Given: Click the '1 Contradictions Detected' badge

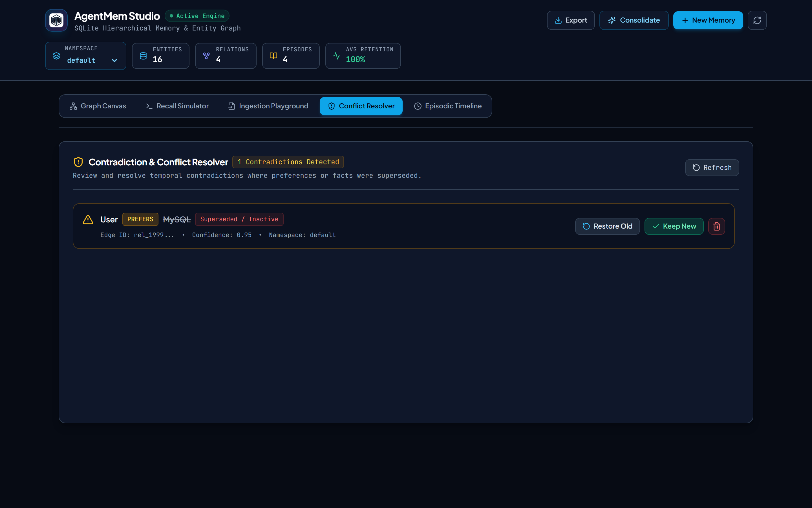Looking at the screenshot, I should (x=288, y=162).
